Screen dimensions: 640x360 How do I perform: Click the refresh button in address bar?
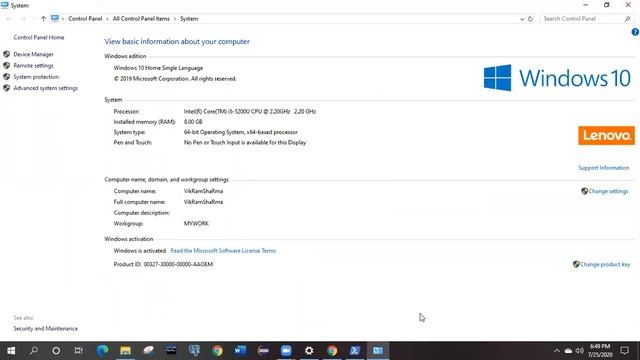coord(530,19)
